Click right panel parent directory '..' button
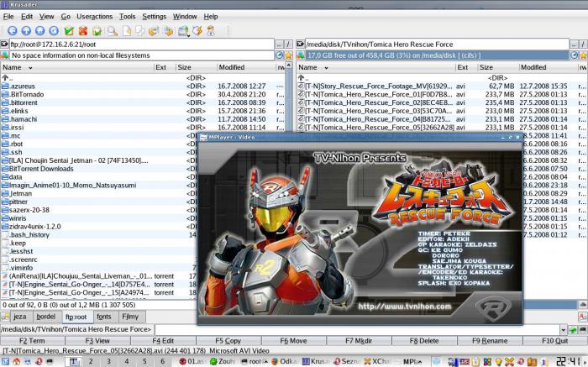The width and height of the screenshot is (588, 367). [x=574, y=45]
